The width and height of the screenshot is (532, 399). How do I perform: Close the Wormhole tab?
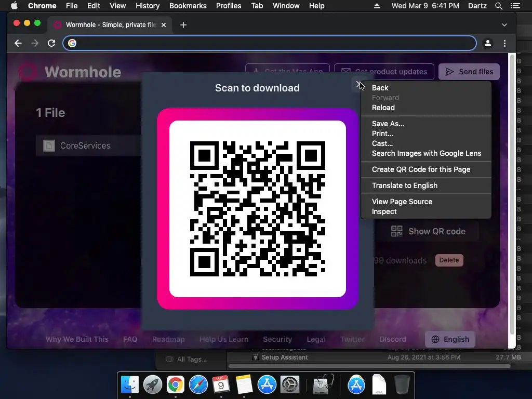(164, 25)
